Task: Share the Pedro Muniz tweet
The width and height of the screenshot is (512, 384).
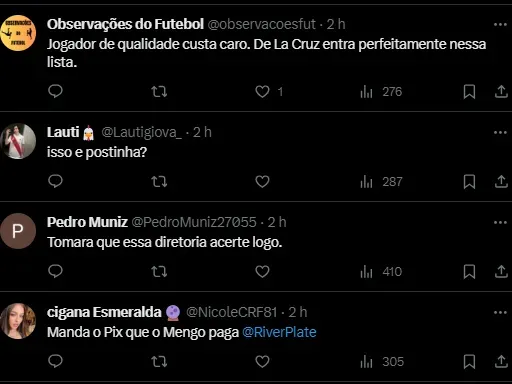Action: point(501,271)
